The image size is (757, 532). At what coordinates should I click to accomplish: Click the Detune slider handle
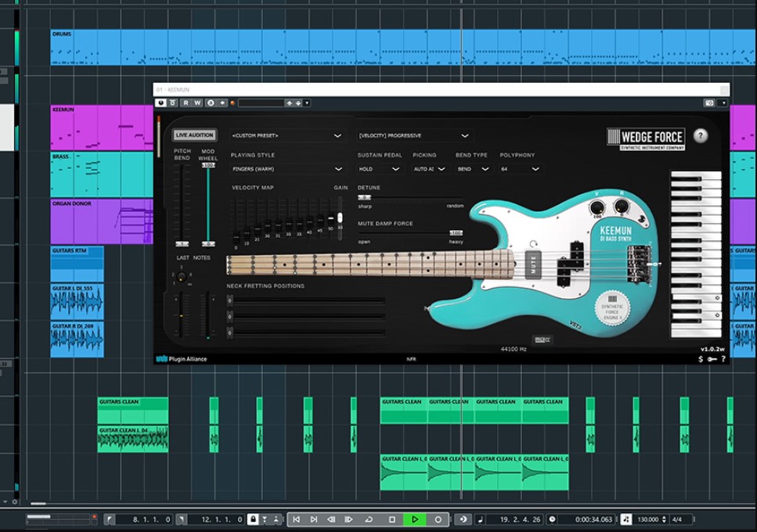point(364,197)
